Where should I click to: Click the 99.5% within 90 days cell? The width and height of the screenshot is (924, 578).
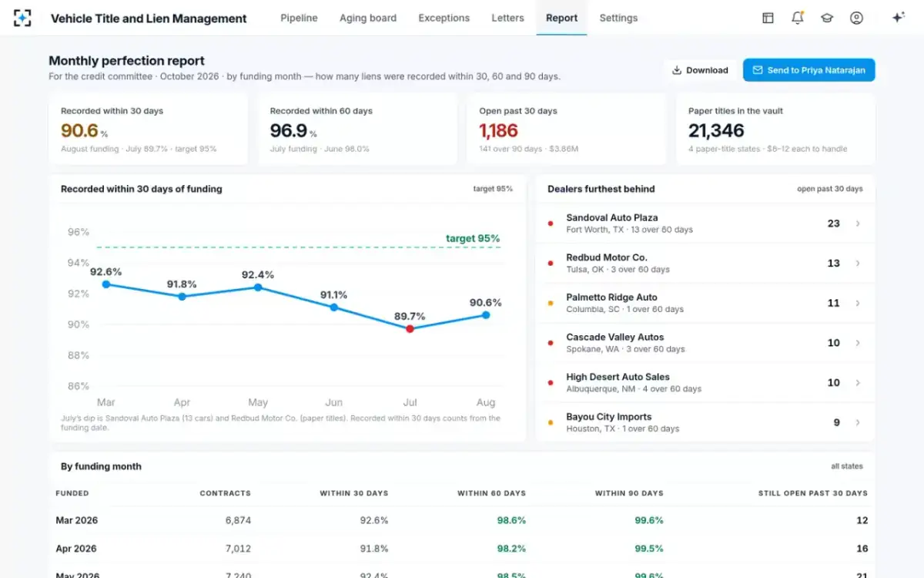pyautogui.click(x=649, y=549)
